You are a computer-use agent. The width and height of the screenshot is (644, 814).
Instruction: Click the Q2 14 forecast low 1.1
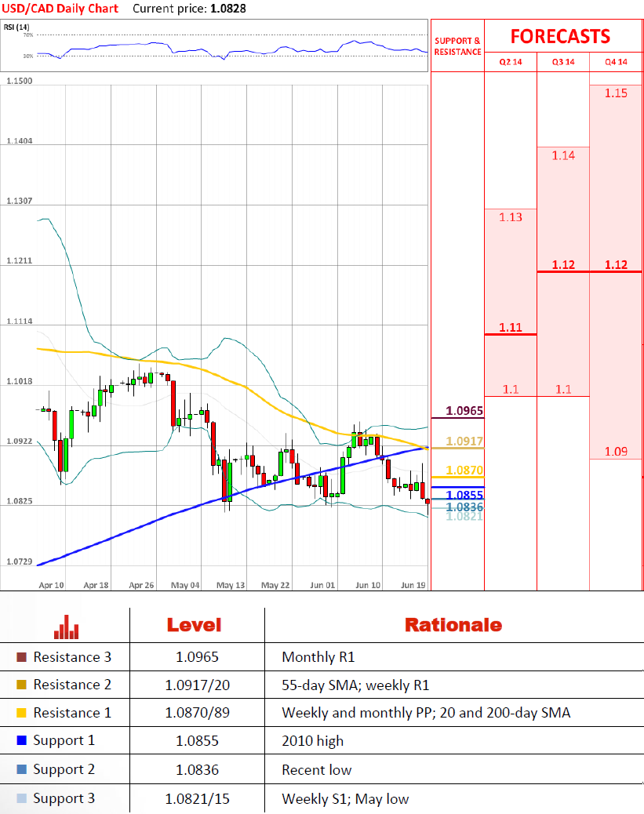(511, 389)
